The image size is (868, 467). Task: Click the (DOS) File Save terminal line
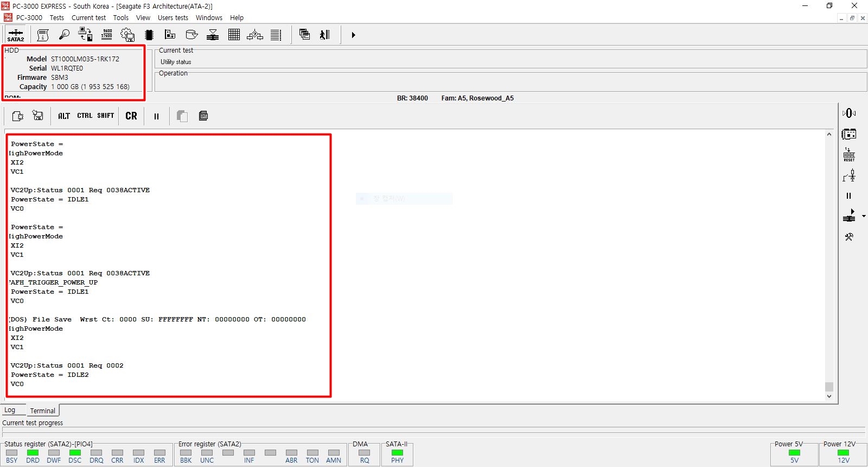tap(157, 319)
